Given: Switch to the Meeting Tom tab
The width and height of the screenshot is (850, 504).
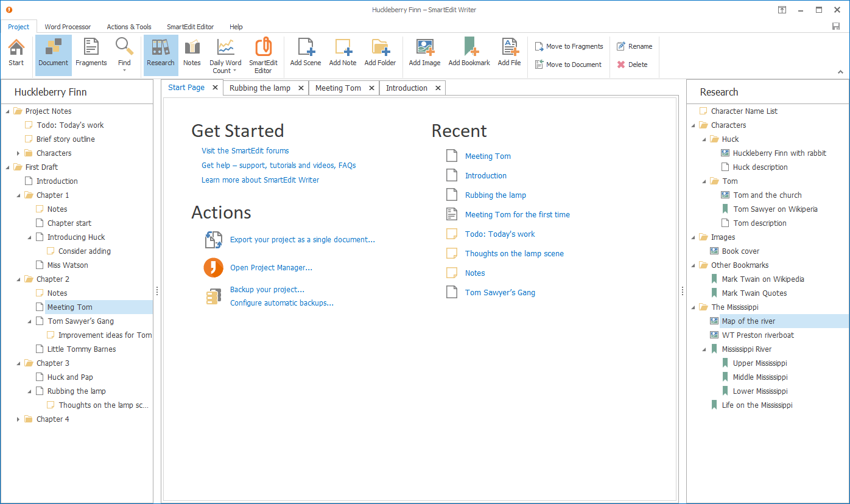Looking at the screenshot, I should coord(339,88).
